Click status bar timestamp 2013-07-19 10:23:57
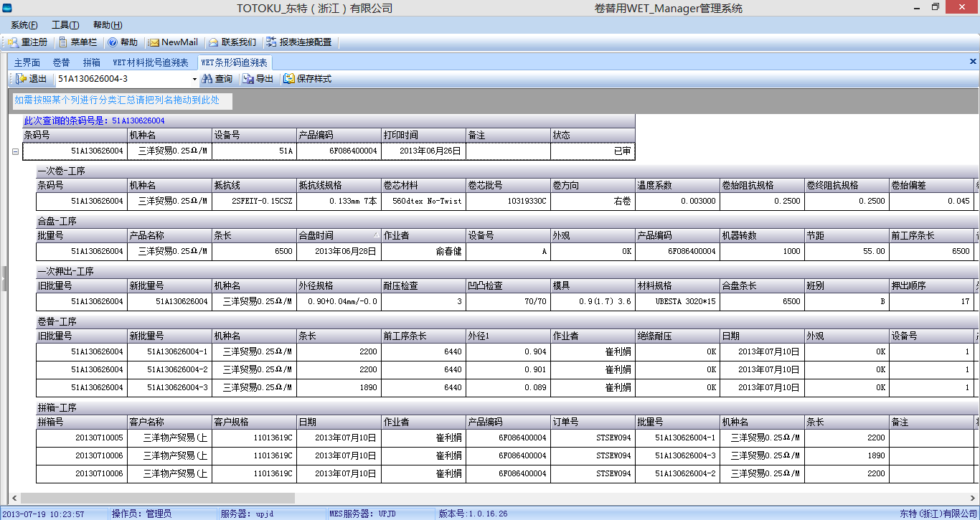The height and width of the screenshot is (520, 980). (44, 514)
